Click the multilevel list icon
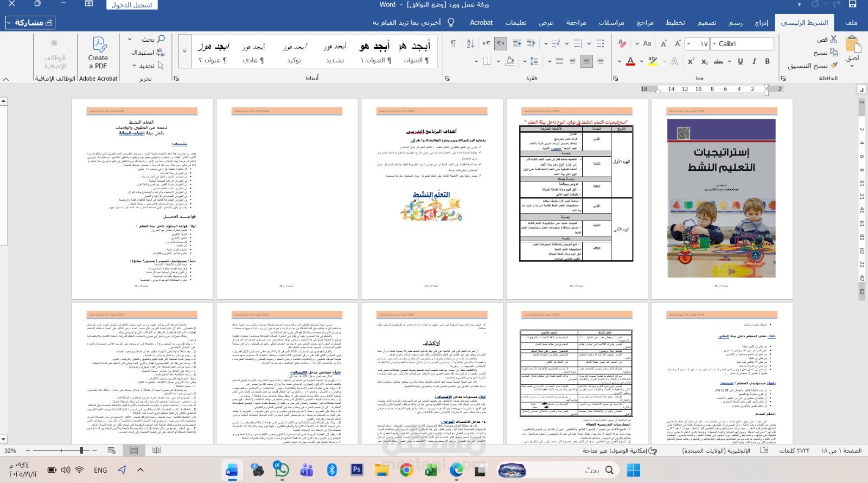 [x=555, y=43]
